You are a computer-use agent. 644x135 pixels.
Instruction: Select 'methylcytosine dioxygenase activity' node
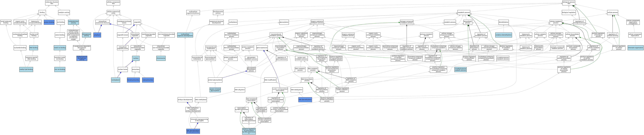coord(82,58)
